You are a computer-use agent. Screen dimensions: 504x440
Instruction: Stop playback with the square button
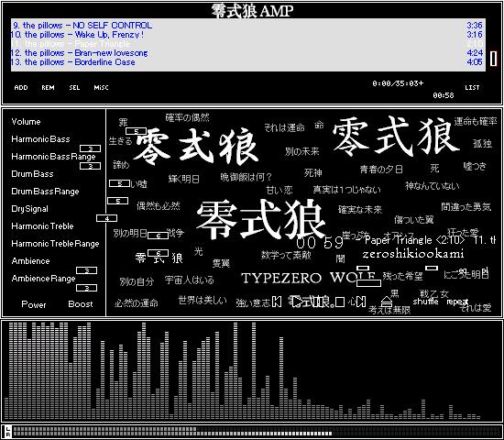[x=340, y=302]
